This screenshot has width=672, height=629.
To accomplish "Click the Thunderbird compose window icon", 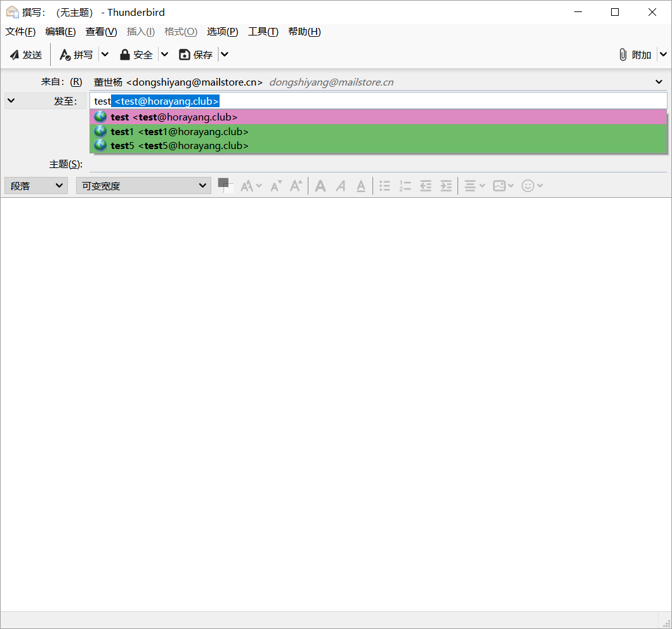I will pos(12,12).
